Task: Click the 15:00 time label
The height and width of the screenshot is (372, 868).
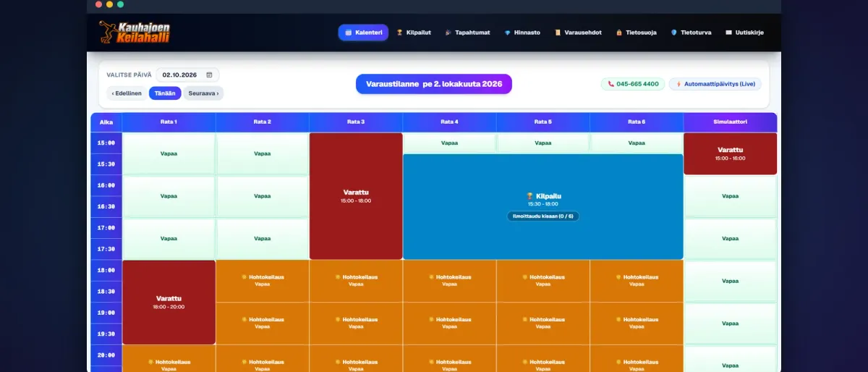Action: click(x=106, y=143)
